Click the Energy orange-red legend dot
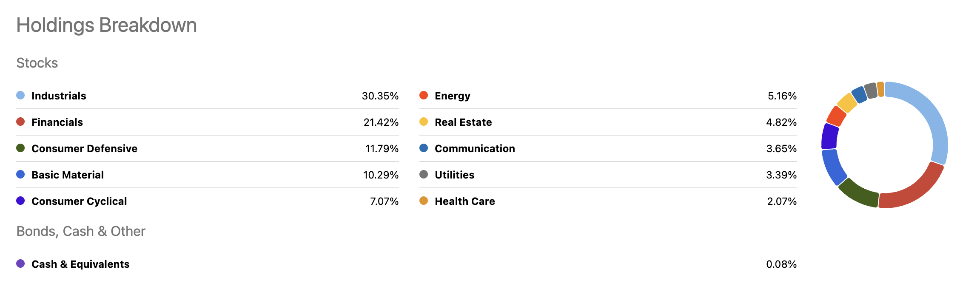This screenshot has width=980, height=289. [x=424, y=95]
